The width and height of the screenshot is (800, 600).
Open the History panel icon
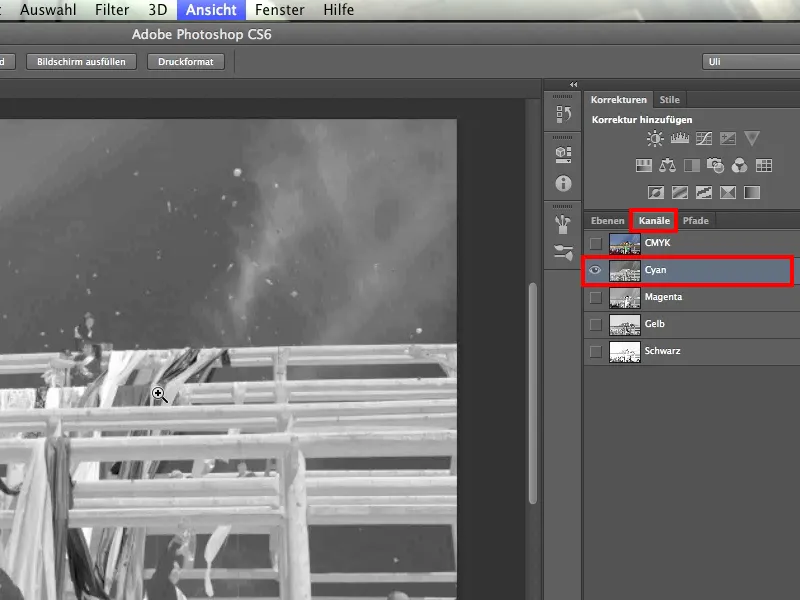[x=563, y=114]
